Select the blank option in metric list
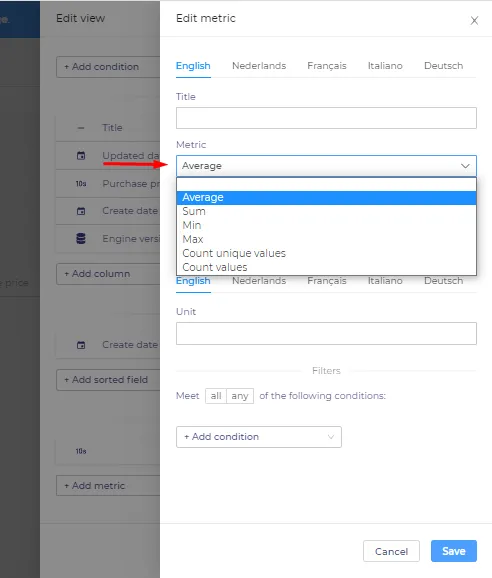492x578 pixels. point(326,185)
